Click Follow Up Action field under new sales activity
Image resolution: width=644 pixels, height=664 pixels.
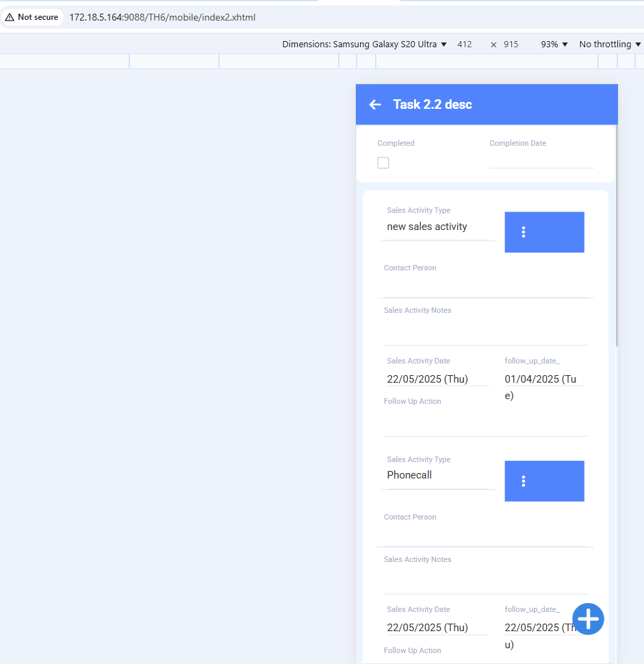[486, 422]
